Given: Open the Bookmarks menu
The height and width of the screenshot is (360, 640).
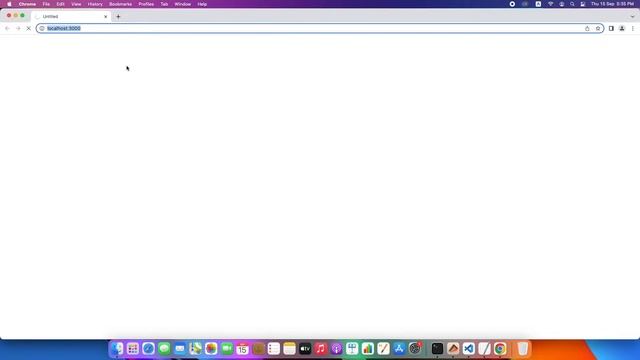Looking at the screenshot, I should click(x=120, y=4).
